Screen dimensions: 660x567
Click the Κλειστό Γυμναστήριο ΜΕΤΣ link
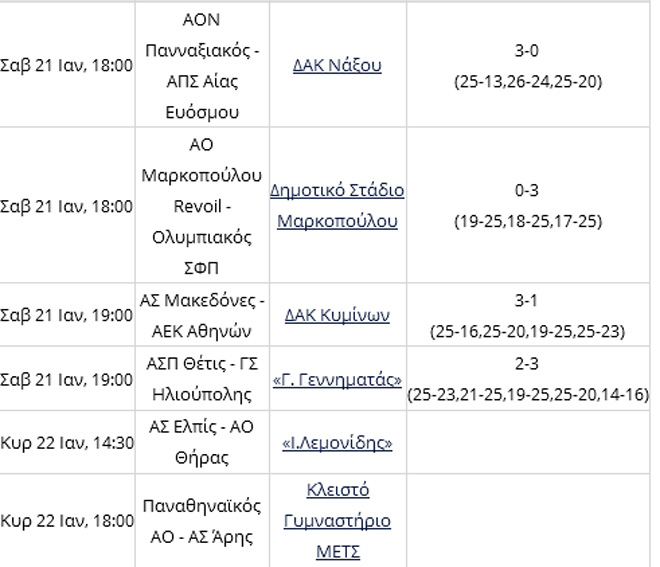coord(336,520)
